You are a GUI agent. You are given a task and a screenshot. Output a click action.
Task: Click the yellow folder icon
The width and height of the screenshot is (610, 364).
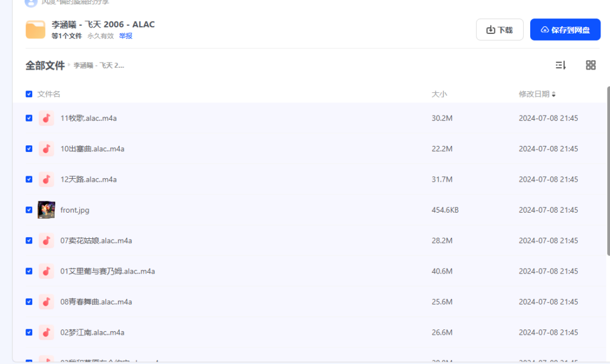[x=35, y=30]
